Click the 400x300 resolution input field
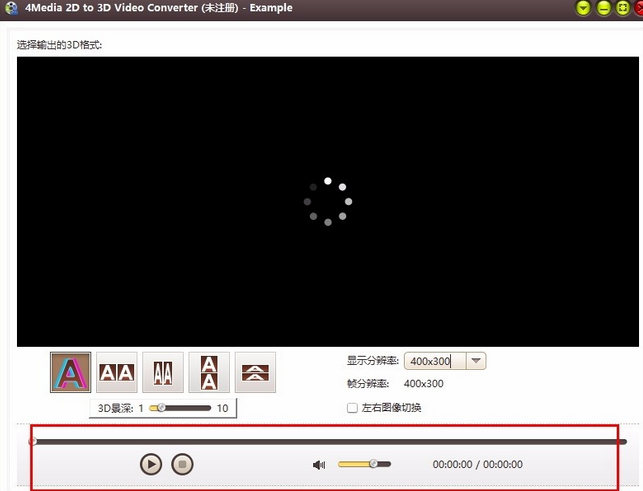This screenshot has width=643, height=491. pyautogui.click(x=436, y=361)
